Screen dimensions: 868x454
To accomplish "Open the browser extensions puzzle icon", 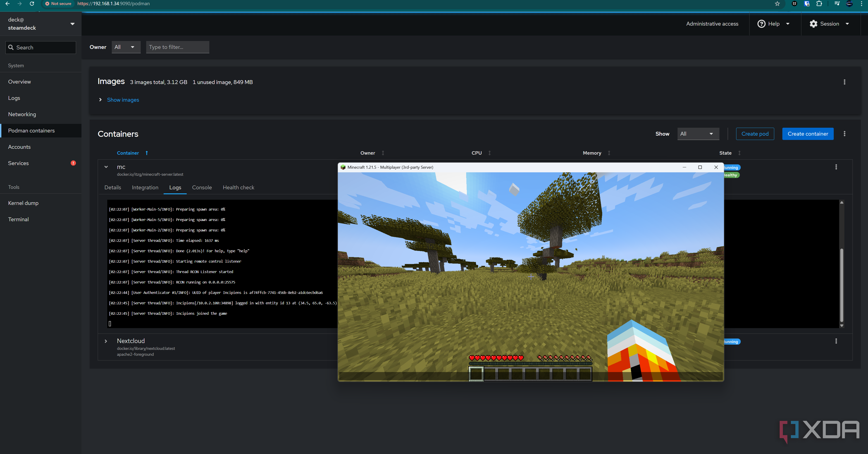I will click(819, 4).
